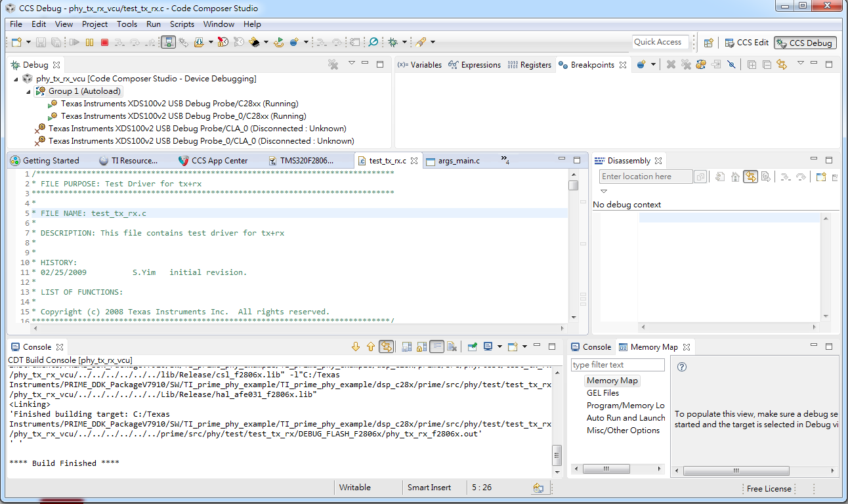
Task: Clear the Console output
Action: 452,347
